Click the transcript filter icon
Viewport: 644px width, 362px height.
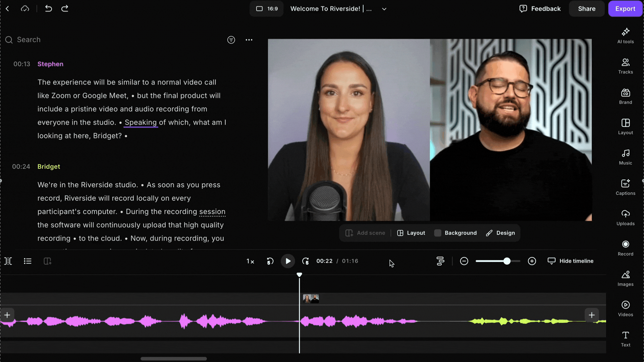pyautogui.click(x=231, y=40)
